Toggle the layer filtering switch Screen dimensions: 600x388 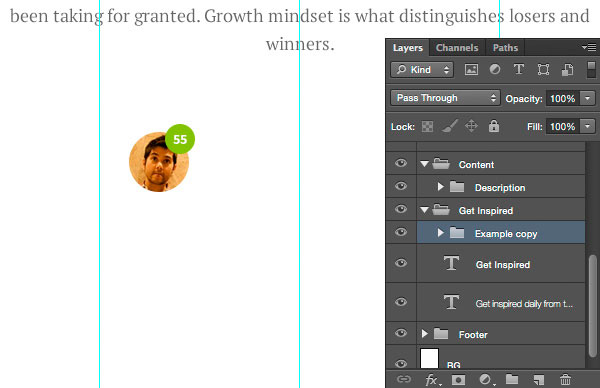click(x=591, y=70)
